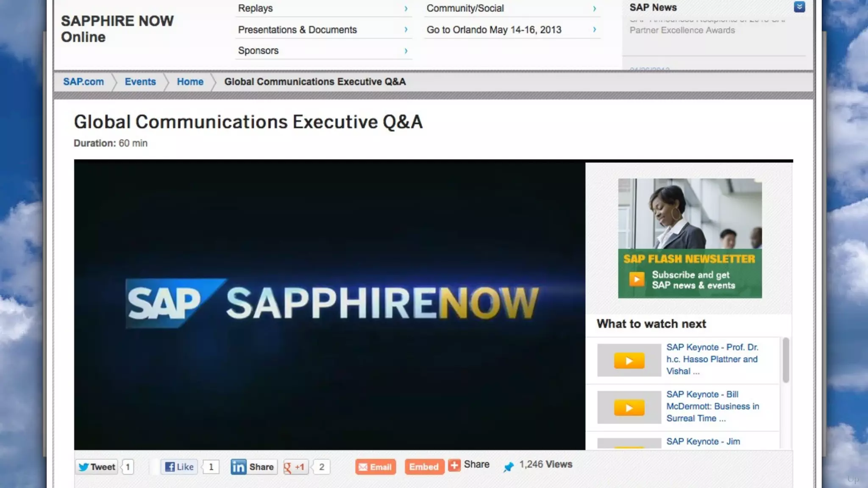The image size is (868, 488).
Task: Go to the SAP.com breadcrumb link
Action: point(83,82)
